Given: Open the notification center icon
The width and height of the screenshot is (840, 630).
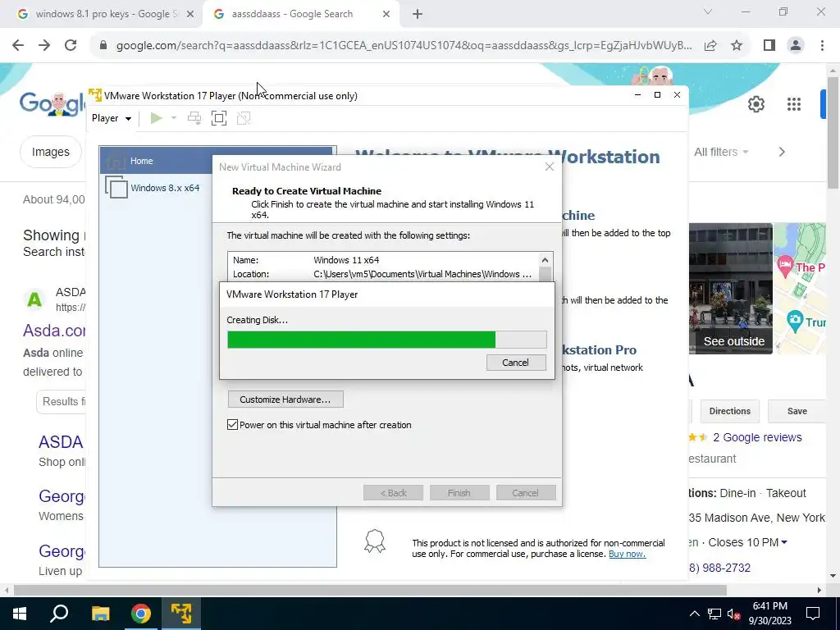Looking at the screenshot, I should coord(813,614).
